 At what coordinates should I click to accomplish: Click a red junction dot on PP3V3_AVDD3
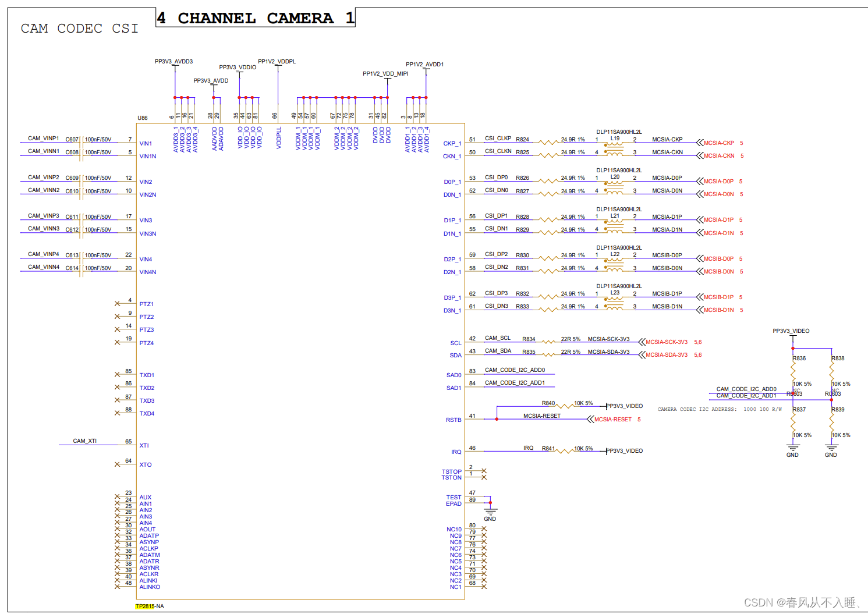pyautogui.click(x=174, y=97)
